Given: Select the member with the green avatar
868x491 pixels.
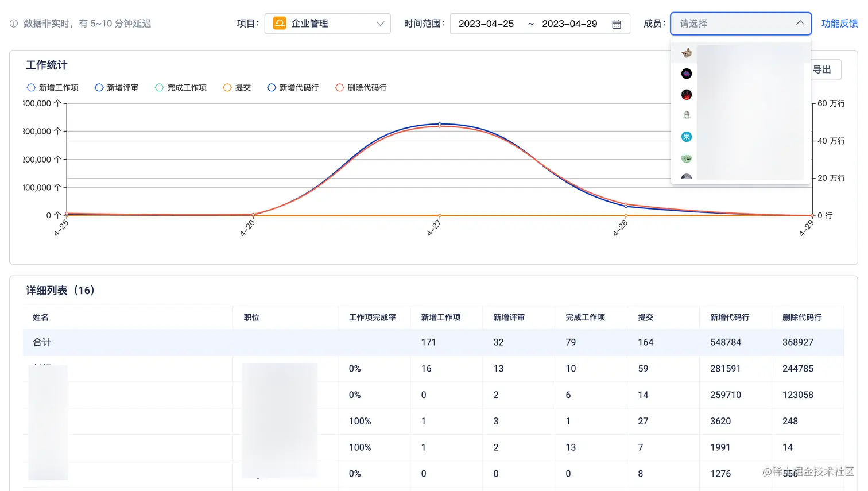Looking at the screenshot, I should coord(687,158).
